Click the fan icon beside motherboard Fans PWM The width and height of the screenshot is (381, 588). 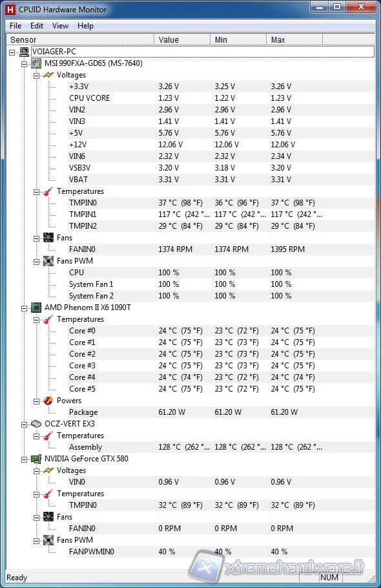48,261
